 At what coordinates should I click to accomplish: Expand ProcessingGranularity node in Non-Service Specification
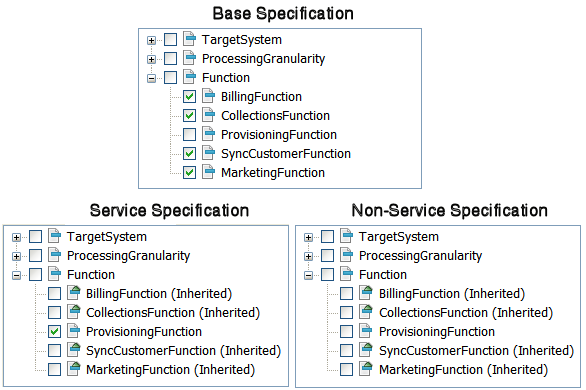click(x=308, y=256)
